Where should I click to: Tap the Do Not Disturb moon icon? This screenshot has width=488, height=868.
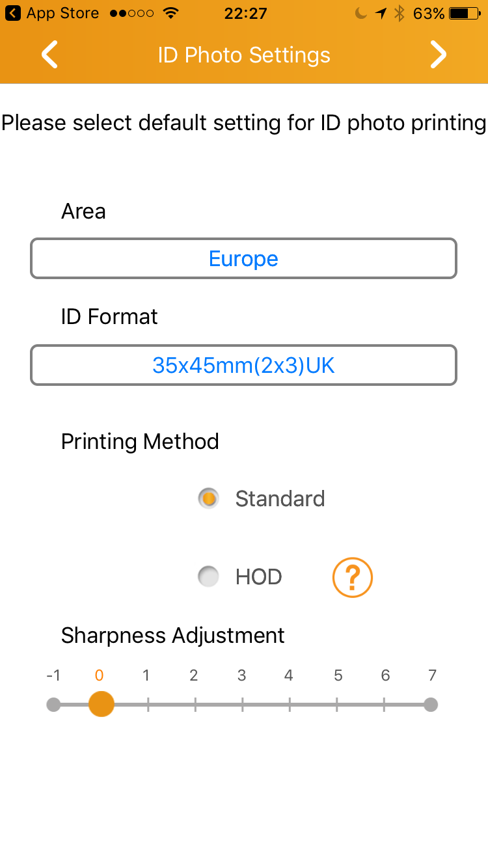point(360,13)
